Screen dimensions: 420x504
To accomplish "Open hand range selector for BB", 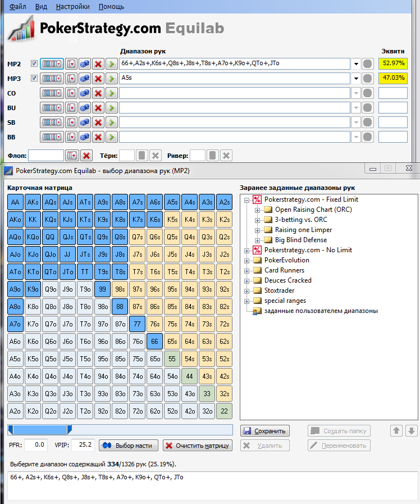I will pyautogui.click(x=52, y=137).
